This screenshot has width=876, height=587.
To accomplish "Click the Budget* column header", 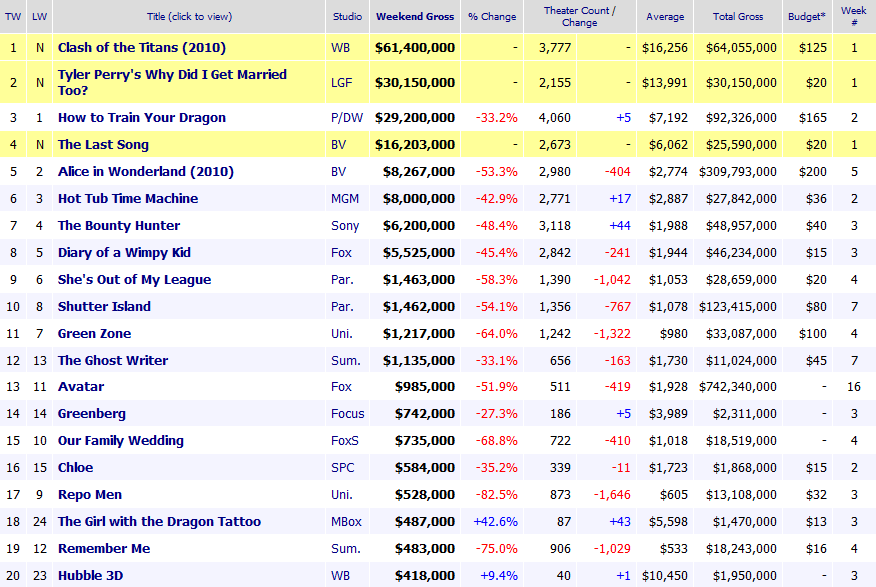I will (807, 17).
